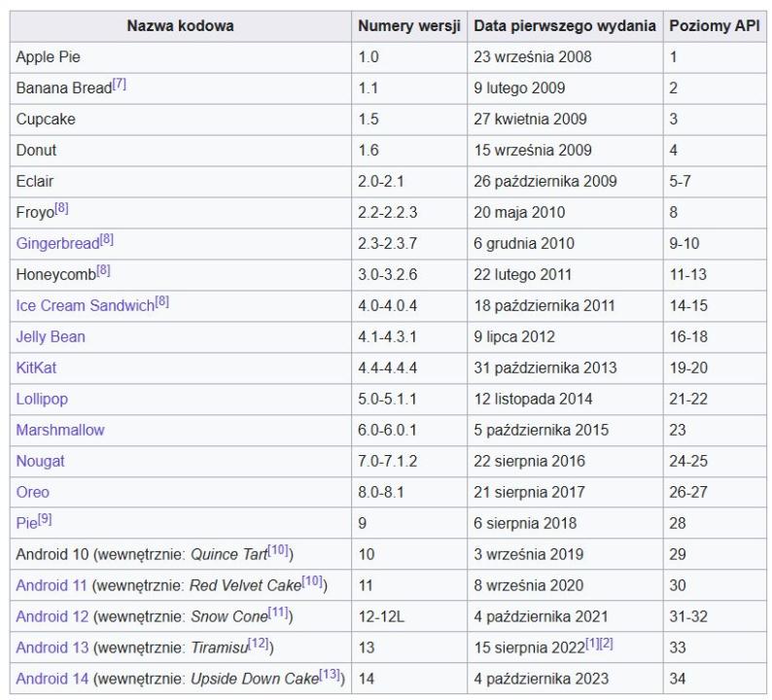
Task: Click API level range 26-27
Action: pyautogui.click(x=688, y=492)
